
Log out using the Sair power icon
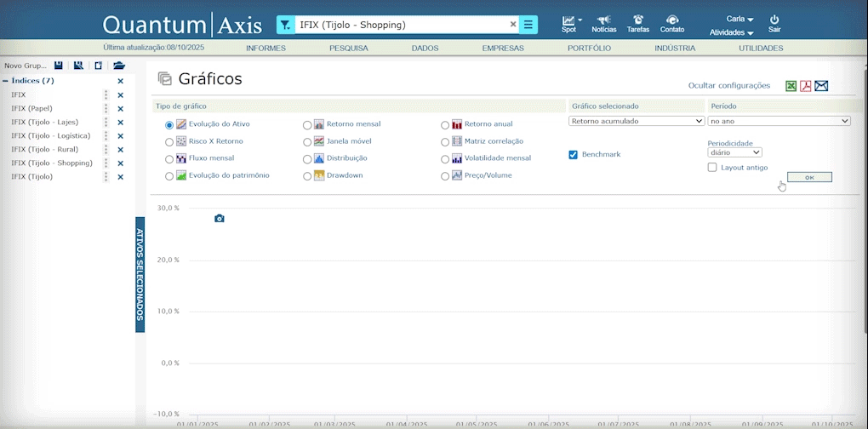(774, 20)
